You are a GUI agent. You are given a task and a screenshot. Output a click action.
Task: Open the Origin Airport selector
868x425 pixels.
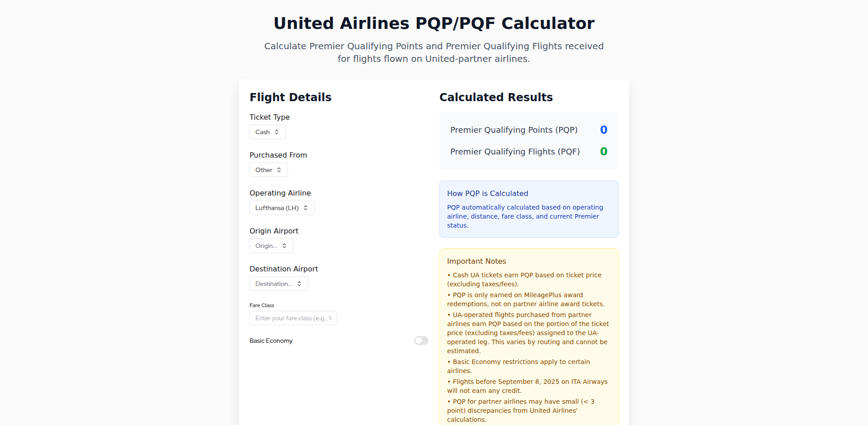tap(271, 246)
